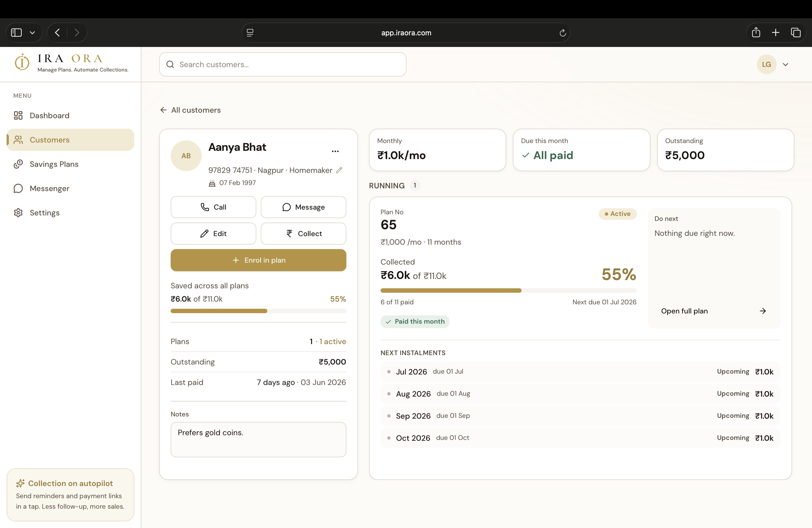Open Messenger in the menu
Image resolution: width=812 pixels, height=528 pixels.
click(70, 188)
